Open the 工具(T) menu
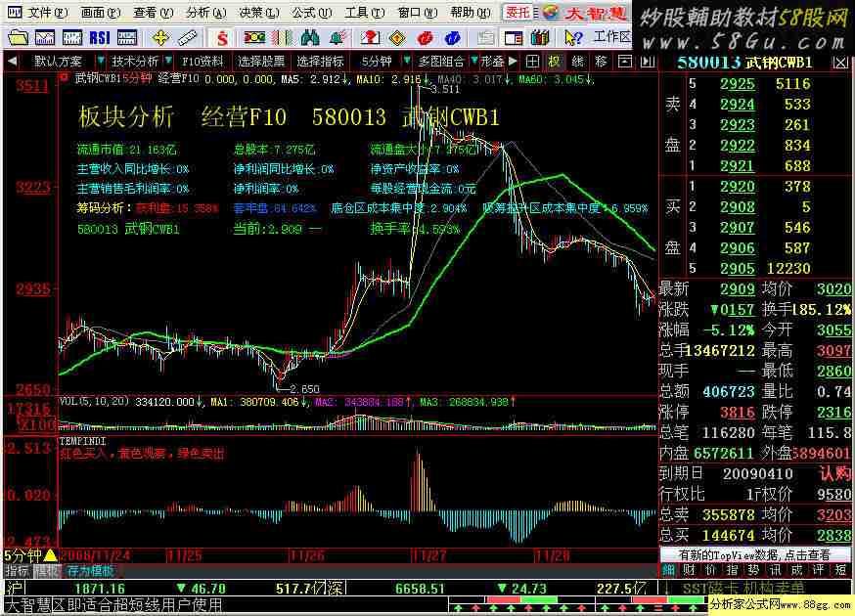The height and width of the screenshot is (616, 855). coord(365,13)
